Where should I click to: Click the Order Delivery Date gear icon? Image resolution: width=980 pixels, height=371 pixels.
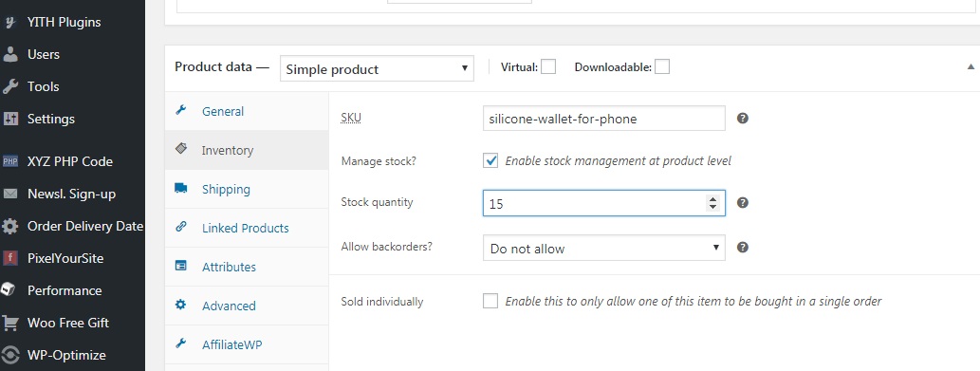[x=10, y=226]
